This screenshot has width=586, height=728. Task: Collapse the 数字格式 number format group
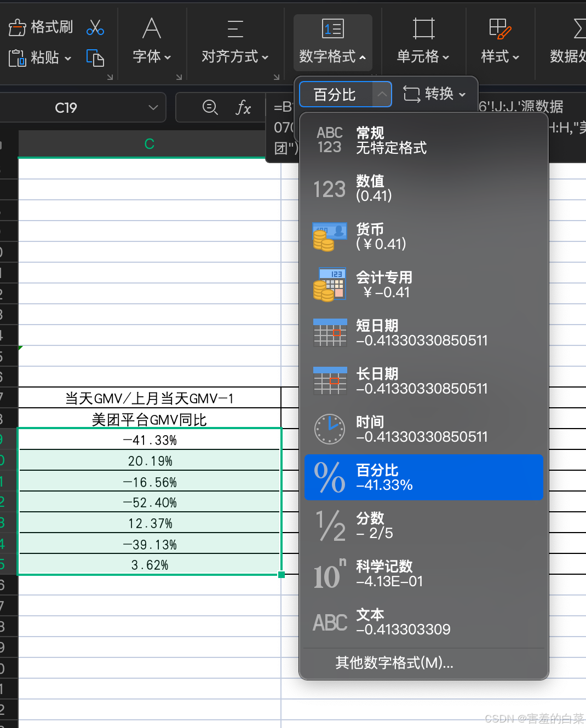[x=332, y=43]
